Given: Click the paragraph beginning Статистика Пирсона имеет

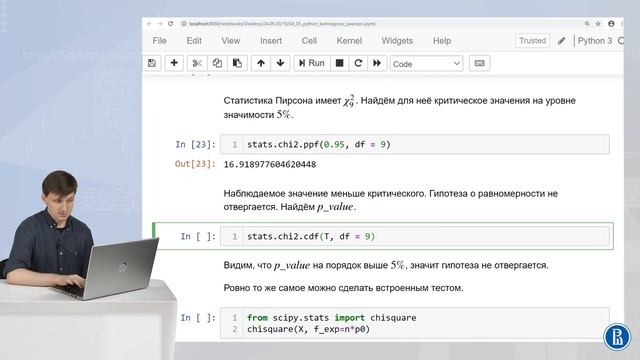Looking at the screenshot, I should click(x=399, y=107).
